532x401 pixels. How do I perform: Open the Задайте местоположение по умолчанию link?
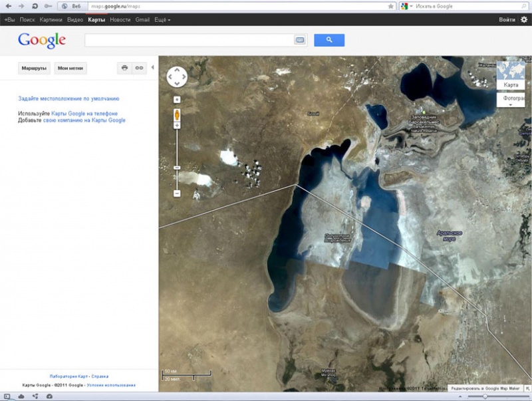(x=68, y=98)
